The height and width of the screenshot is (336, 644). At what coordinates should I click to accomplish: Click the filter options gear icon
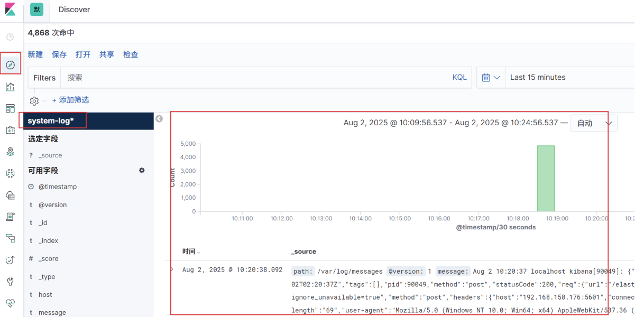click(34, 100)
